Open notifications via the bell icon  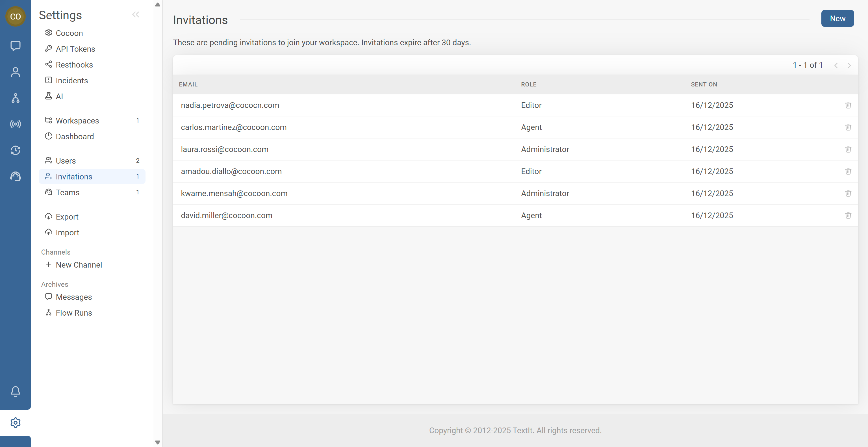tap(16, 391)
